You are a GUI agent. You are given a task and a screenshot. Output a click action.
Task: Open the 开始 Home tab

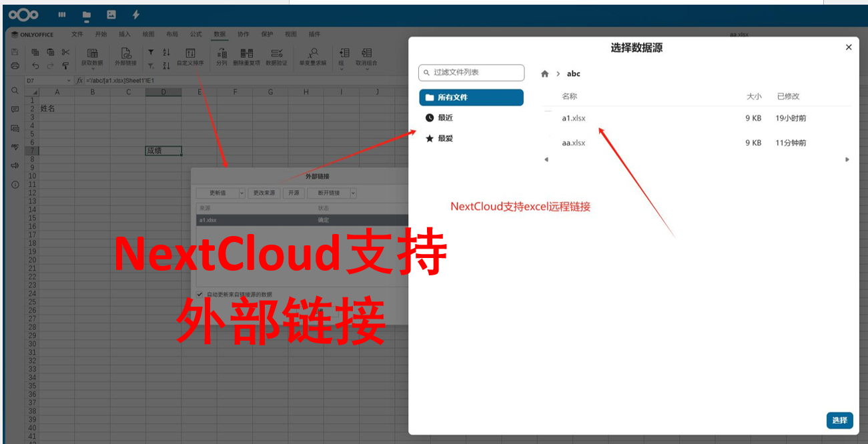pyautogui.click(x=101, y=34)
